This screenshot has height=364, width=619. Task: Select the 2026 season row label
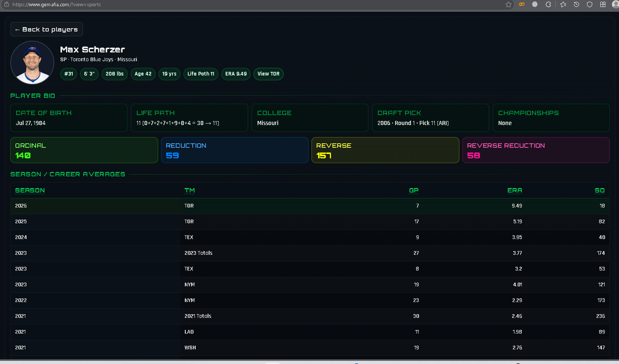point(21,206)
